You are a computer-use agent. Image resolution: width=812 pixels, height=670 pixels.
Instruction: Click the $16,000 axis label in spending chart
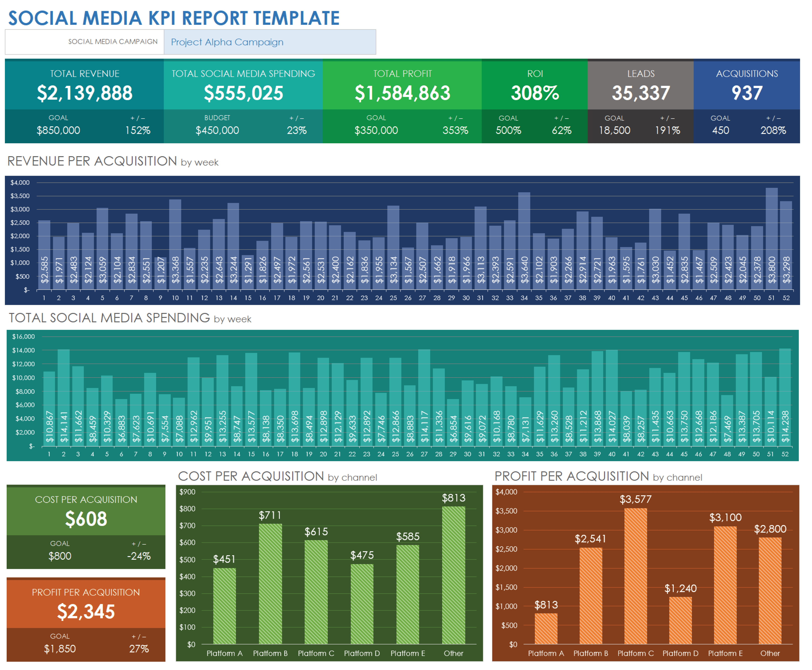tap(24, 336)
